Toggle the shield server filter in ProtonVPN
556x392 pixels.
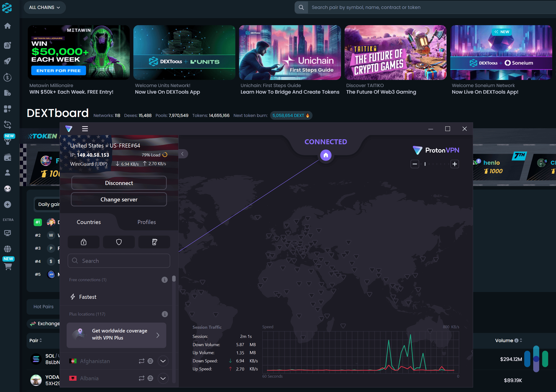pos(119,242)
